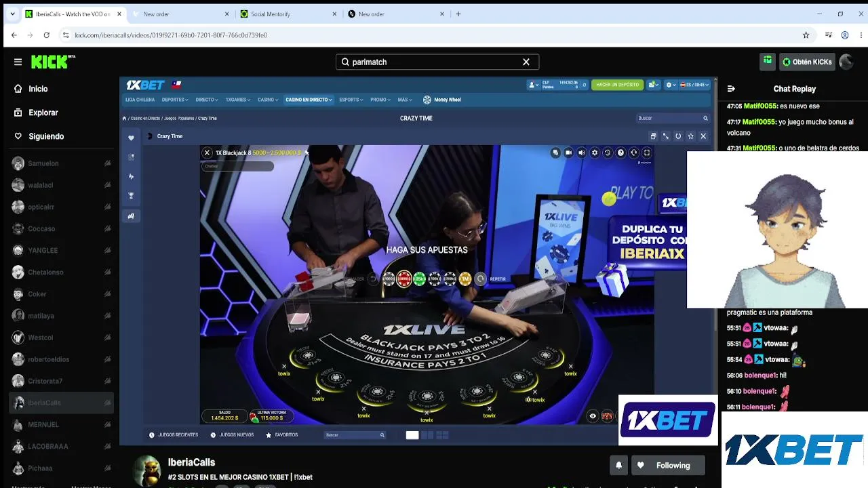868x488 pixels.
Task: Click Juegos Populares breadcrumb link
Action: pos(179,119)
